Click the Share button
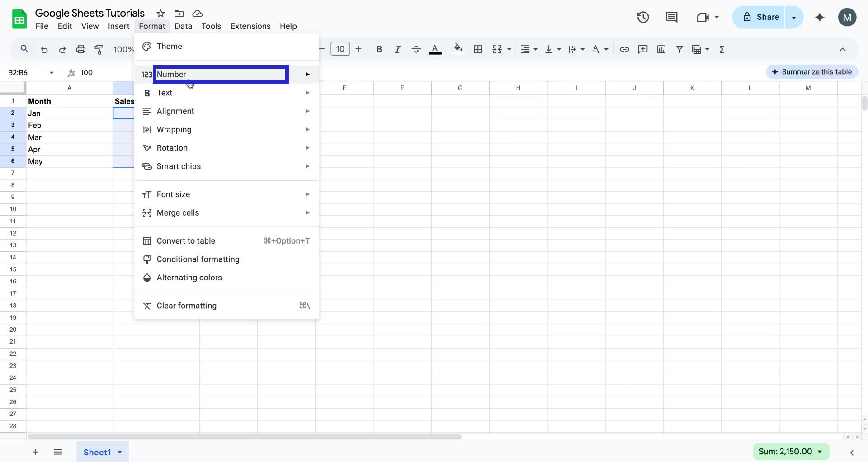Viewport: 868px width, 462px height. click(764, 17)
